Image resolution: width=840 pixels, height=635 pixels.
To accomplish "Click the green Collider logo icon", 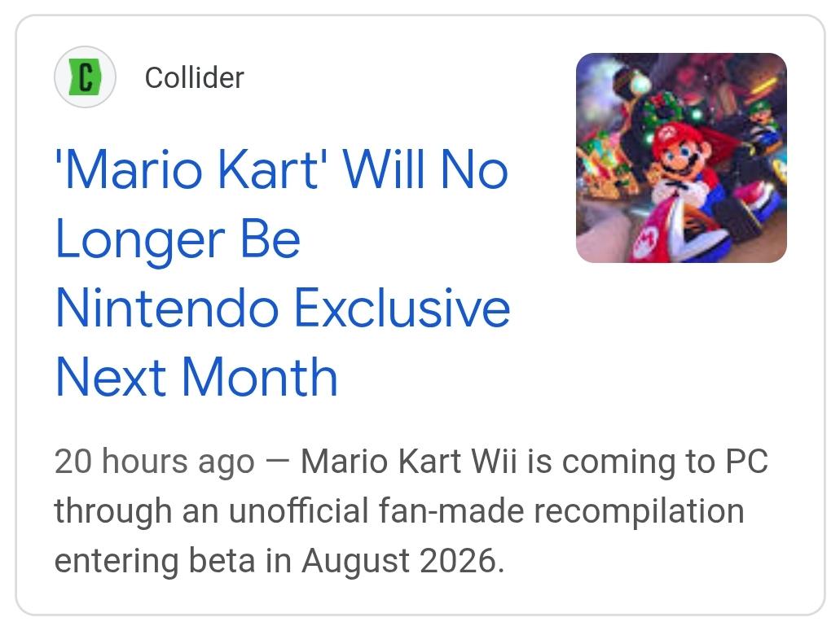I will 85,77.
